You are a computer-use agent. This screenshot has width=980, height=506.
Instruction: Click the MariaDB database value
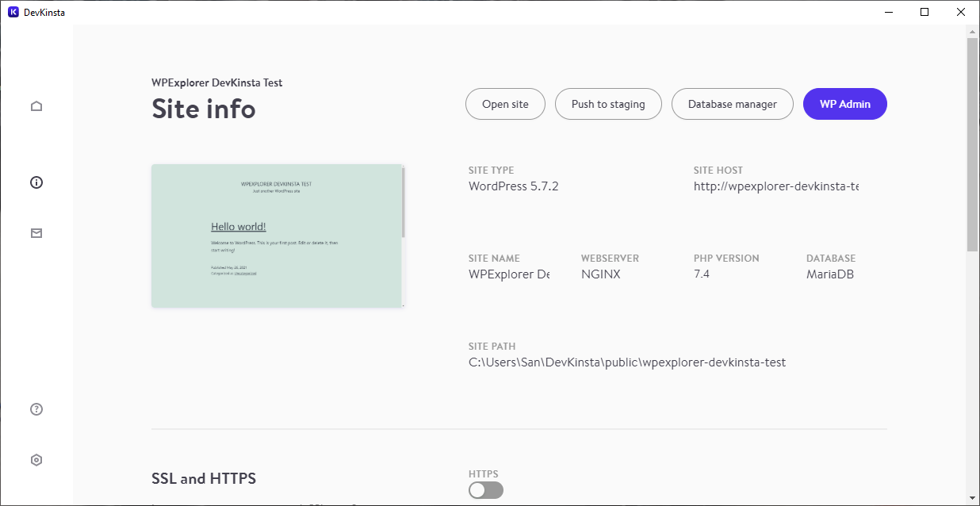[x=830, y=274]
